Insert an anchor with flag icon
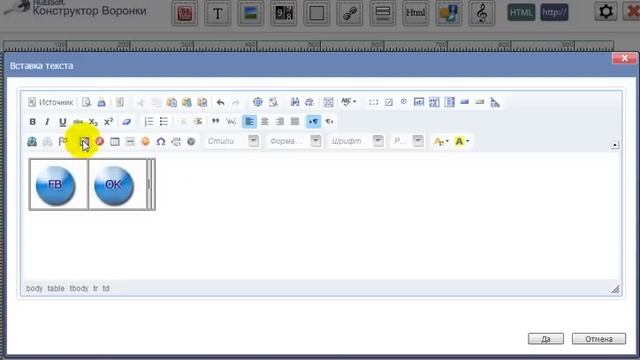This screenshot has width=640, height=360. click(62, 141)
